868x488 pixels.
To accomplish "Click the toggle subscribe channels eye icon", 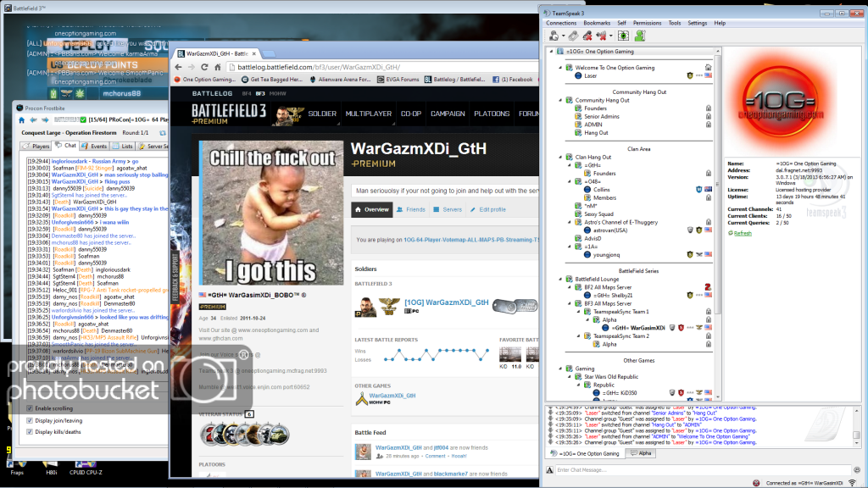I will (623, 36).
